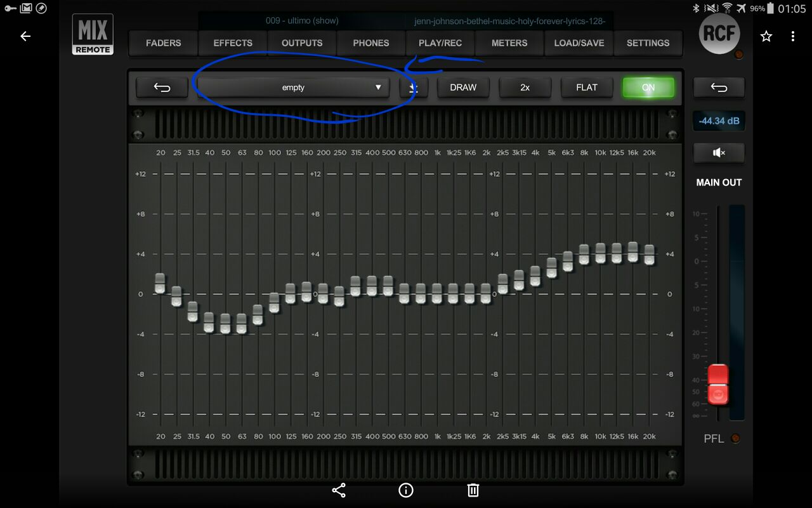Screen dimensions: 812x508
Task: Open the METERS tab
Action: click(x=509, y=43)
